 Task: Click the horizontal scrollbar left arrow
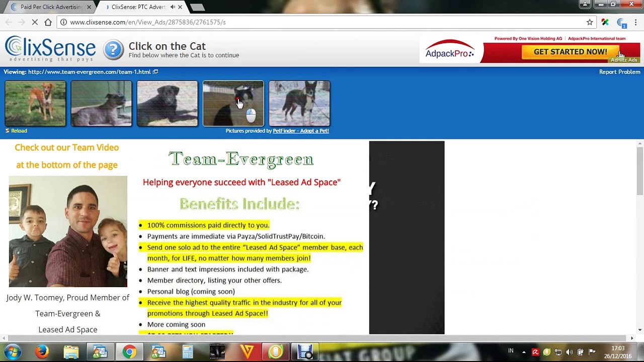click(3, 338)
